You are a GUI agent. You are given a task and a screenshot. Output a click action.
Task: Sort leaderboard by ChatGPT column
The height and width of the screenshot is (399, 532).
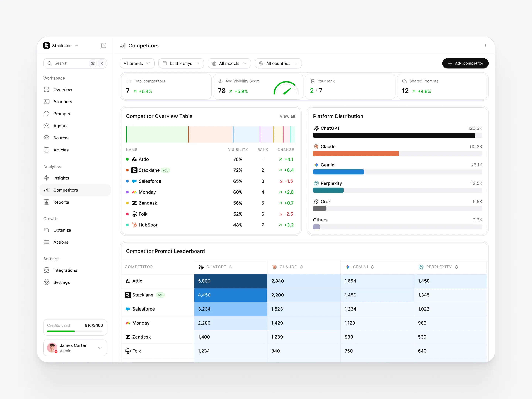231,267
